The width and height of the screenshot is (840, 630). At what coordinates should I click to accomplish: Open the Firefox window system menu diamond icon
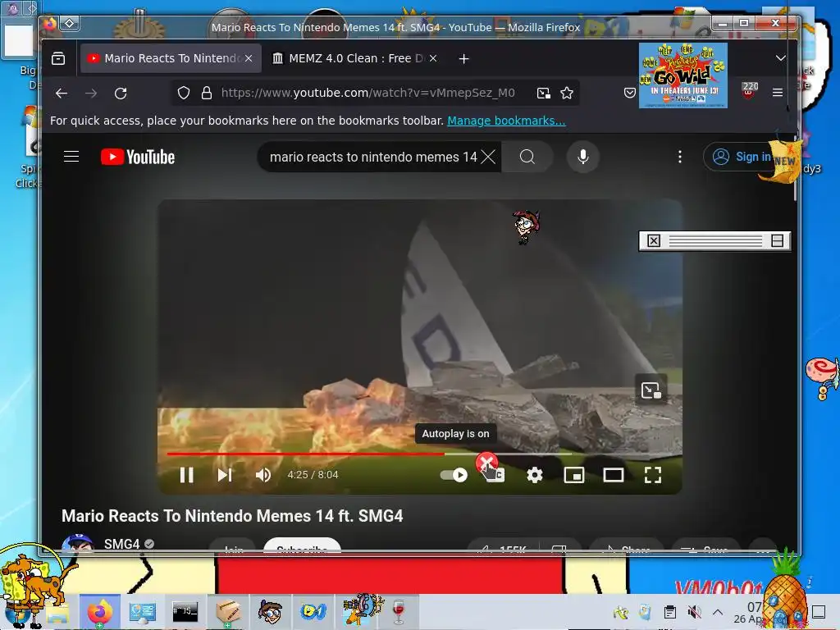pos(70,24)
